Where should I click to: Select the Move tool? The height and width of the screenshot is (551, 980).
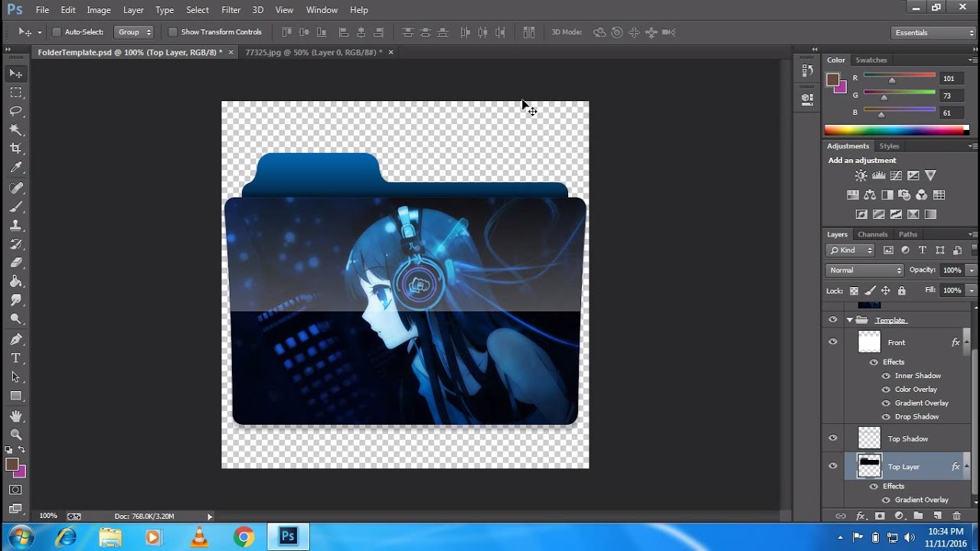pyautogui.click(x=15, y=73)
